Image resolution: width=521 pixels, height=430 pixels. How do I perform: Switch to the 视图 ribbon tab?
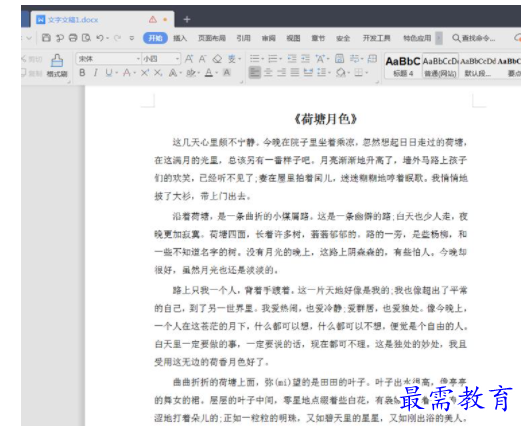click(293, 38)
